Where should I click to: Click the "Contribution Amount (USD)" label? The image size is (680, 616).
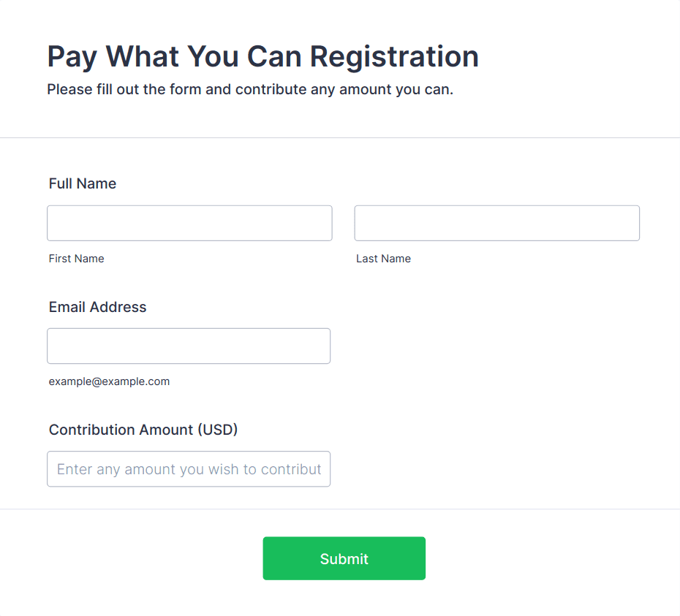tap(143, 430)
